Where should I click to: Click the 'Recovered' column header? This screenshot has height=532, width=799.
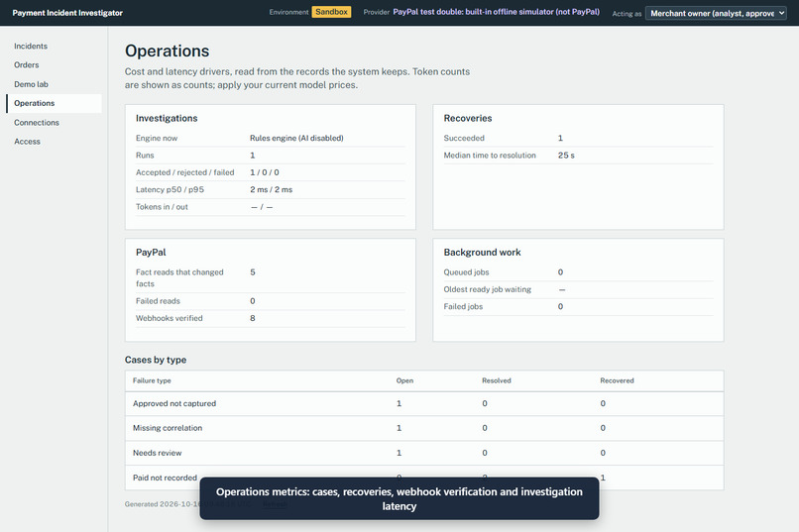coord(617,380)
